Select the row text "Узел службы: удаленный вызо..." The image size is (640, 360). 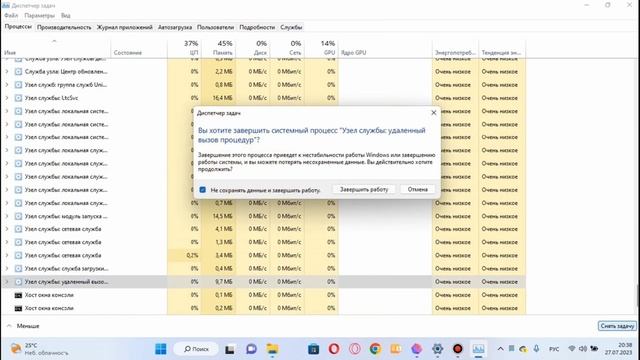click(x=67, y=282)
